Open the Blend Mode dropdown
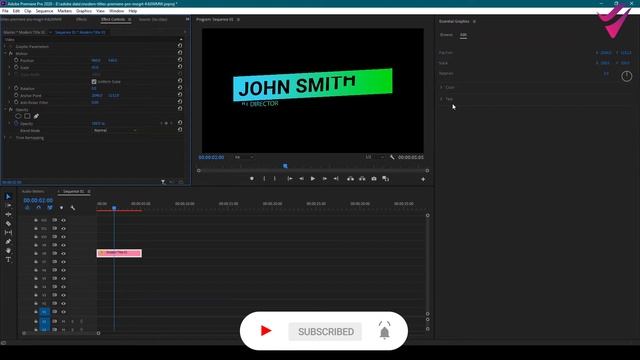 tap(115, 130)
